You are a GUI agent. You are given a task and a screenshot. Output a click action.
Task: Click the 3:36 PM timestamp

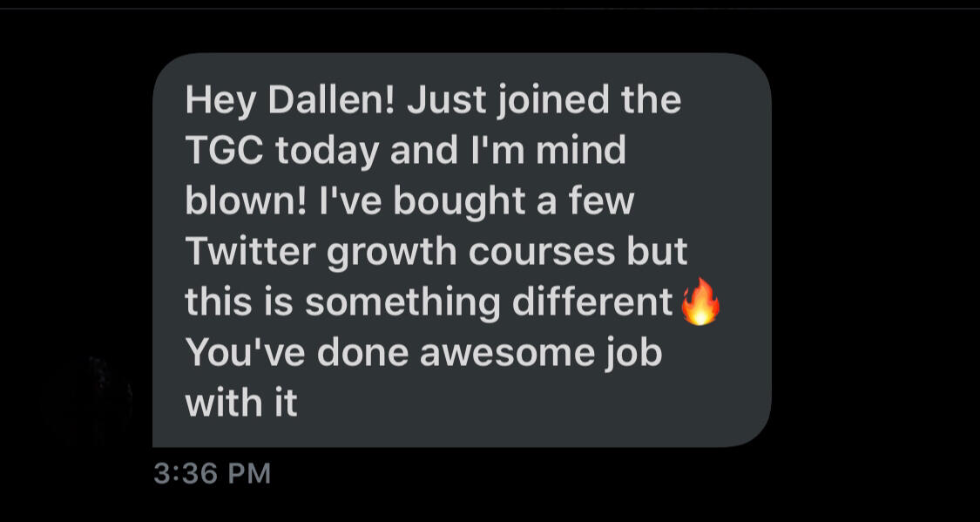tap(213, 473)
